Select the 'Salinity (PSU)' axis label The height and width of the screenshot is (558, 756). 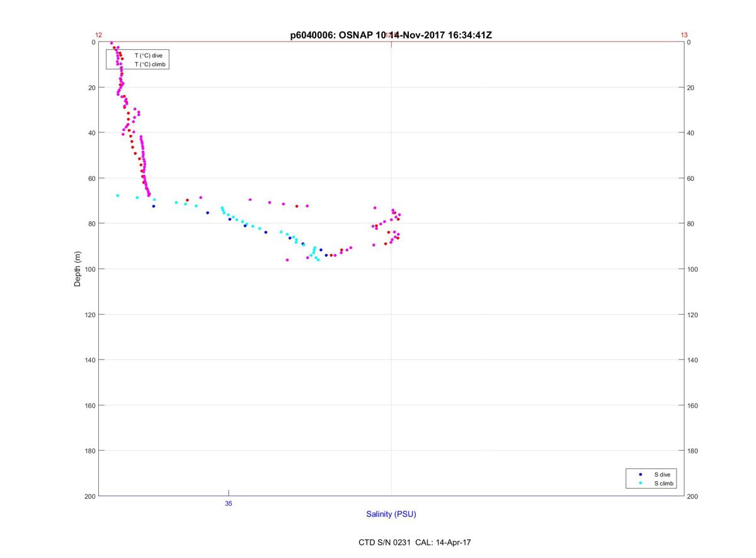coord(391,514)
